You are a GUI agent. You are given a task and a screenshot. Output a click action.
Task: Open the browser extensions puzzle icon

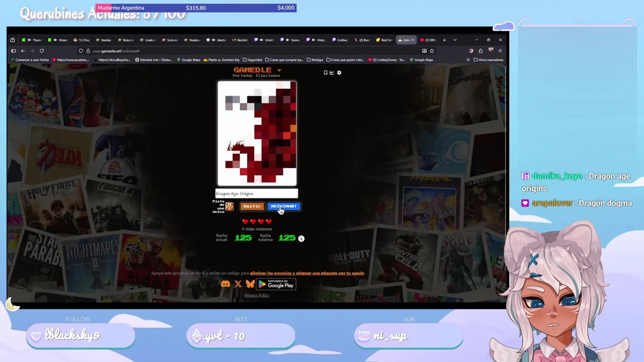(x=480, y=51)
